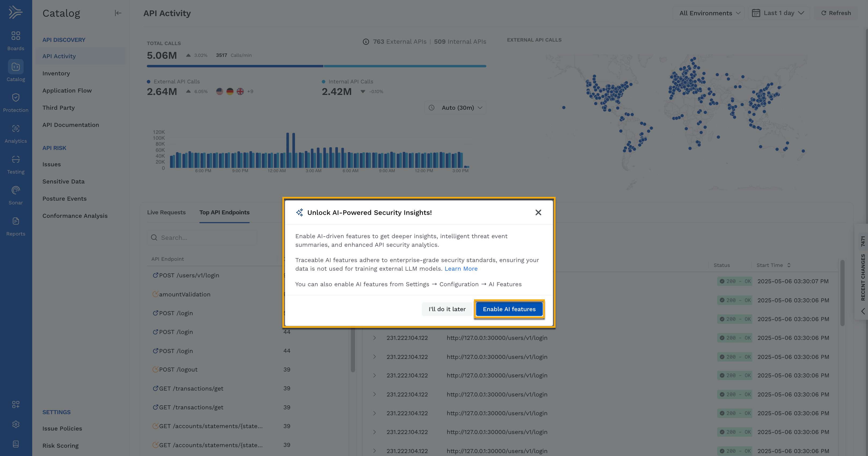Screen dimensions: 868x456
Task: Close the AI Insights dialog
Action: click(538, 212)
